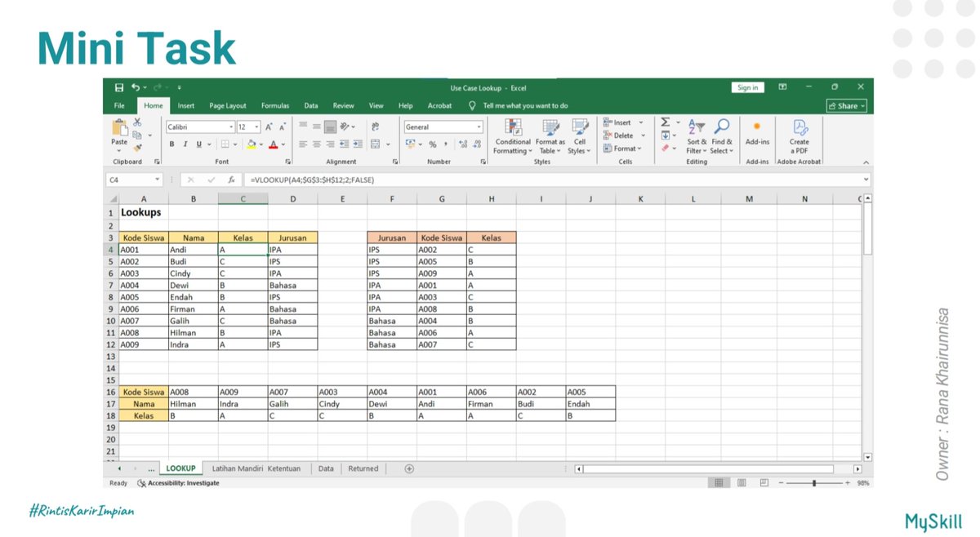Viewport: 980px width, 537px height.
Task: Toggle Underline formatting
Action: (x=198, y=144)
